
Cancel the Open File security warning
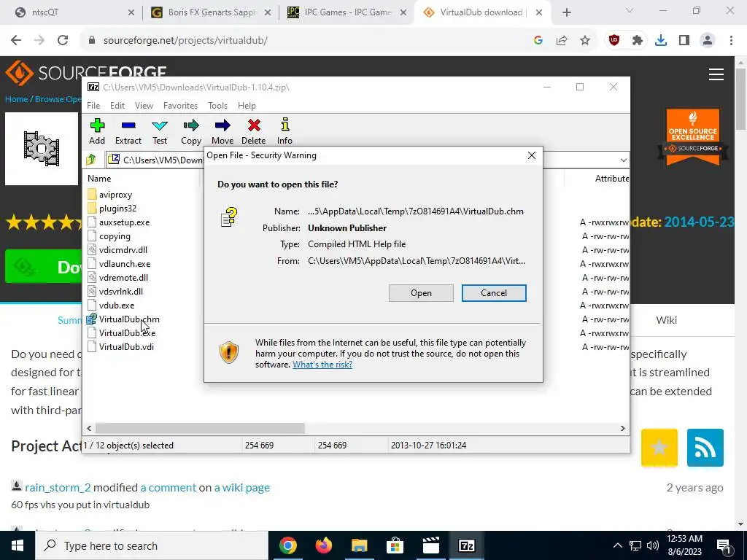pos(494,293)
